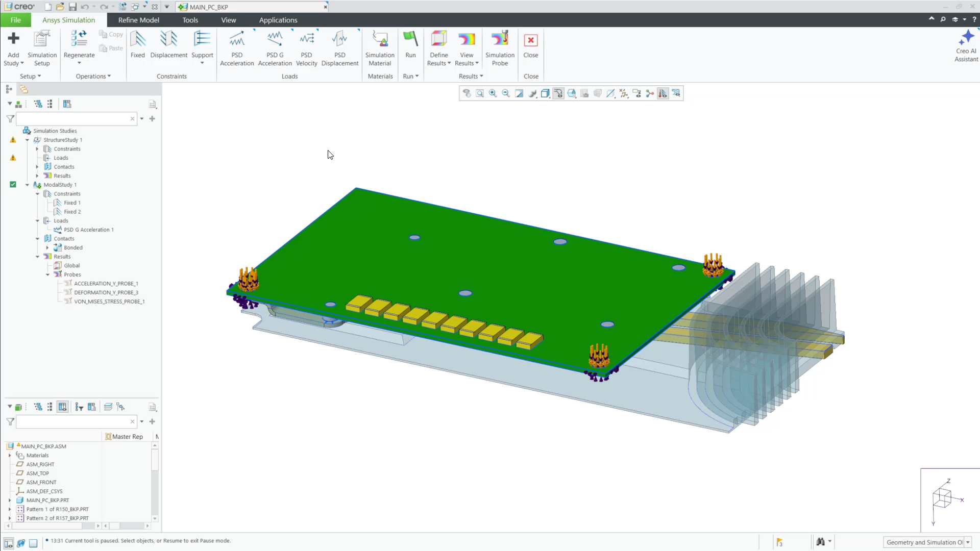
Task: Expand Contacts under StructureStudy 1
Action: coord(37,167)
